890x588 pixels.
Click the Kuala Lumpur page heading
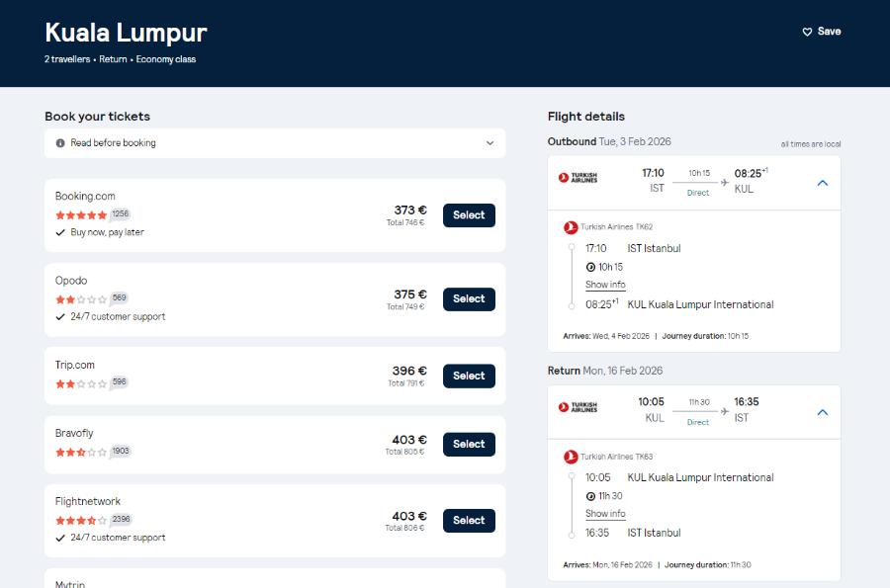pyautogui.click(x=126, y=33)
